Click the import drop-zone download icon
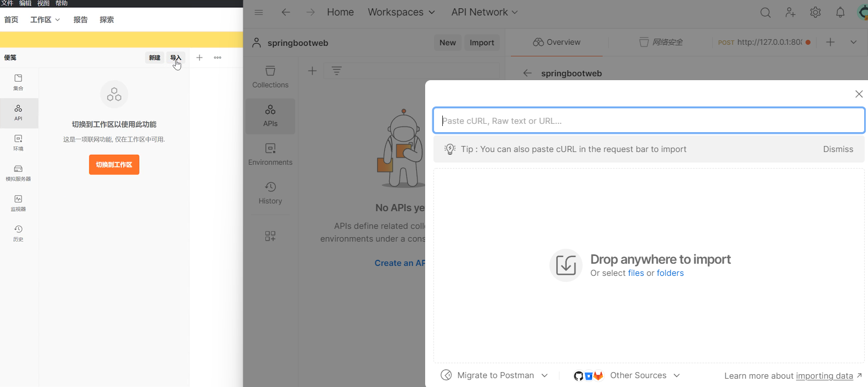The width and height of the screenshot is (868, 387). click(x=566, y=265)
